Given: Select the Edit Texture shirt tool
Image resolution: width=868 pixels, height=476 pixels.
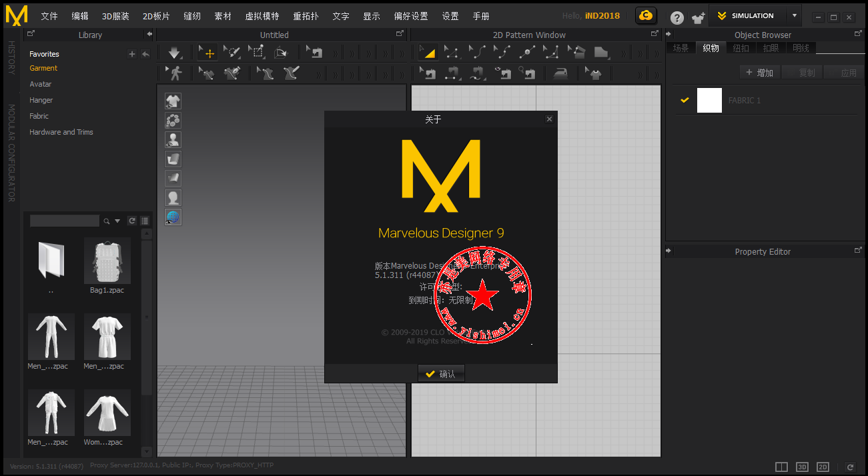Looking at the screenshot, I should pyautogui.click(x=594, y=73).
